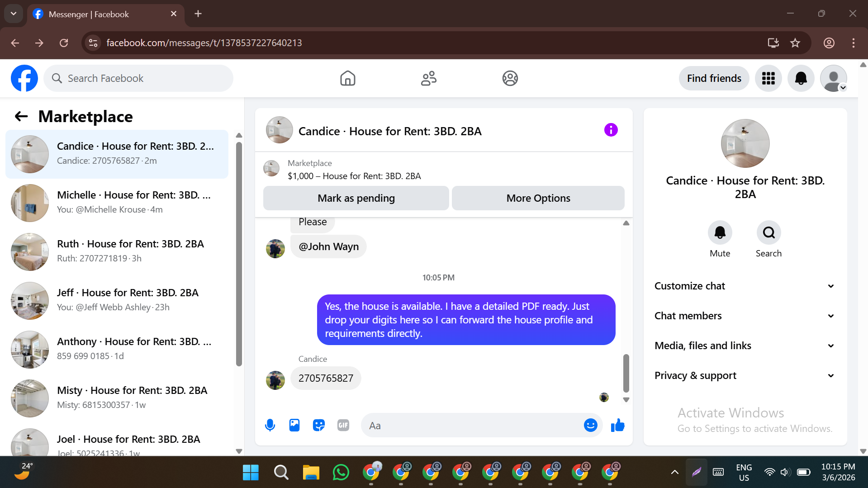The width and height of the screenshot is (868, 488).
Task: Send a voice clip with microphone icon
Action: [x=270, y=425]
